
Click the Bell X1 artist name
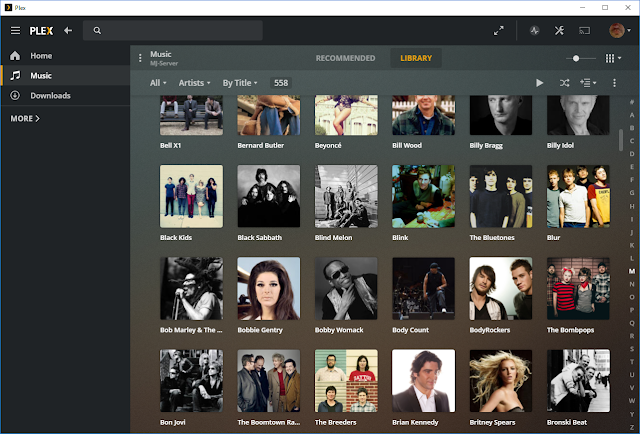coord(171,145)
